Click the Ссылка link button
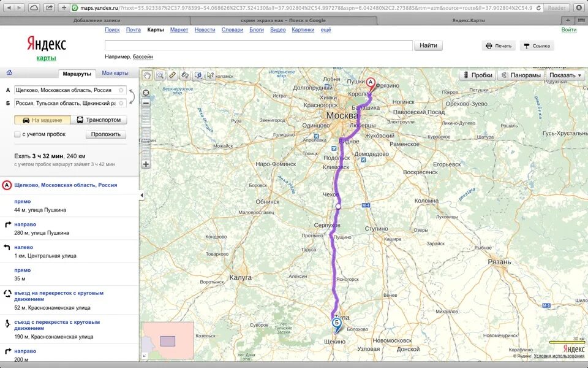Image resolution: width=588 pixels, height=368 pixels. pos(537,46)
